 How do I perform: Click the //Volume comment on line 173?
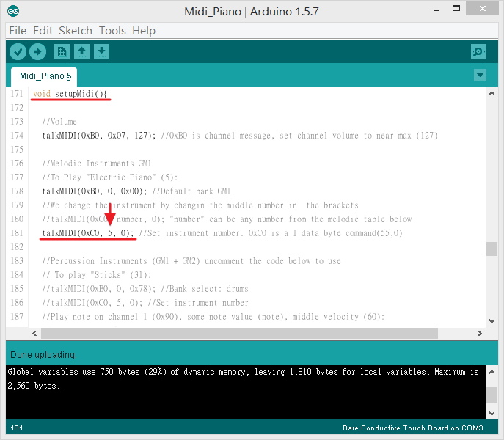tap(59, 122)
